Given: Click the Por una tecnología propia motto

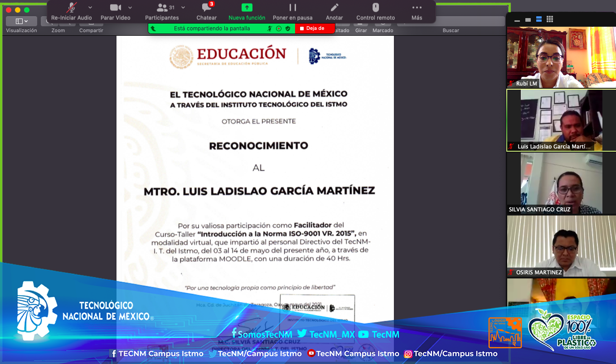Looking at the screenshot, I should pyautogui.click(x=260, y=287).
